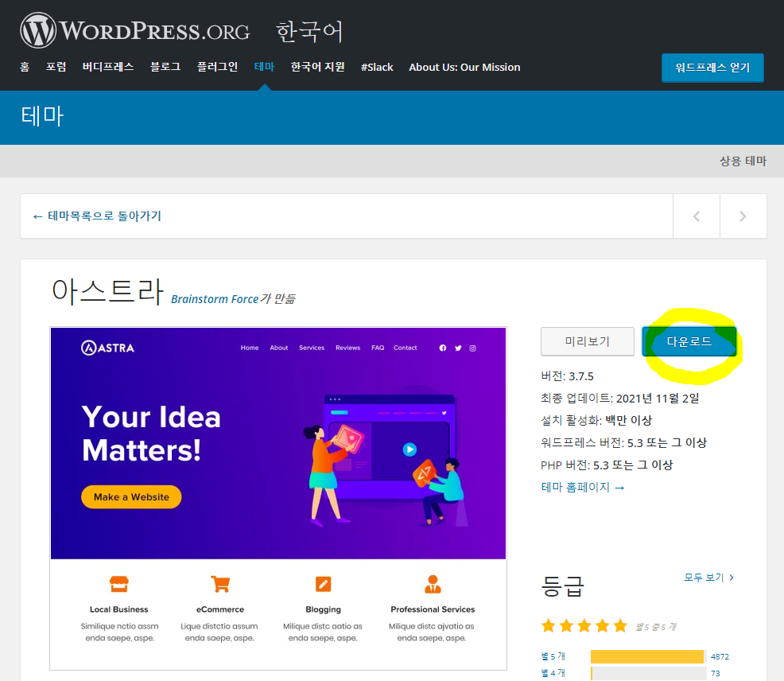Click the 버전: 3.7.5 text
The width and height of the screenshot is (784, 681).
point(567,376)
